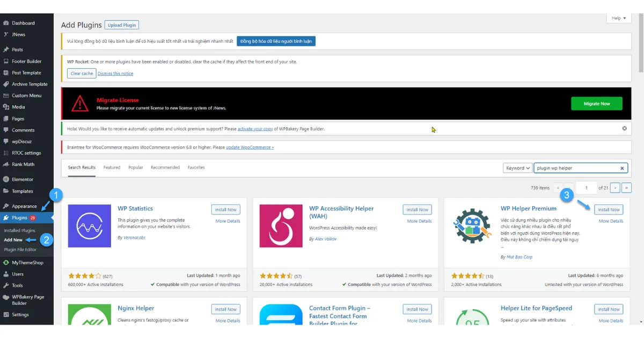
Task: Click the green Migrate Now button
Action: coord(597,104)
